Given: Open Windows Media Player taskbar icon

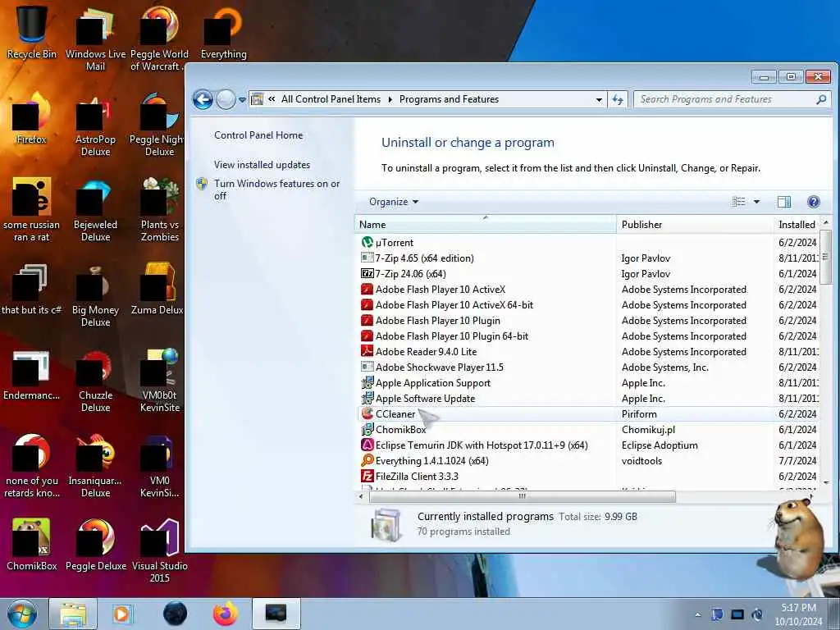Looking at the screenshot, I should [x=121, y=614].
